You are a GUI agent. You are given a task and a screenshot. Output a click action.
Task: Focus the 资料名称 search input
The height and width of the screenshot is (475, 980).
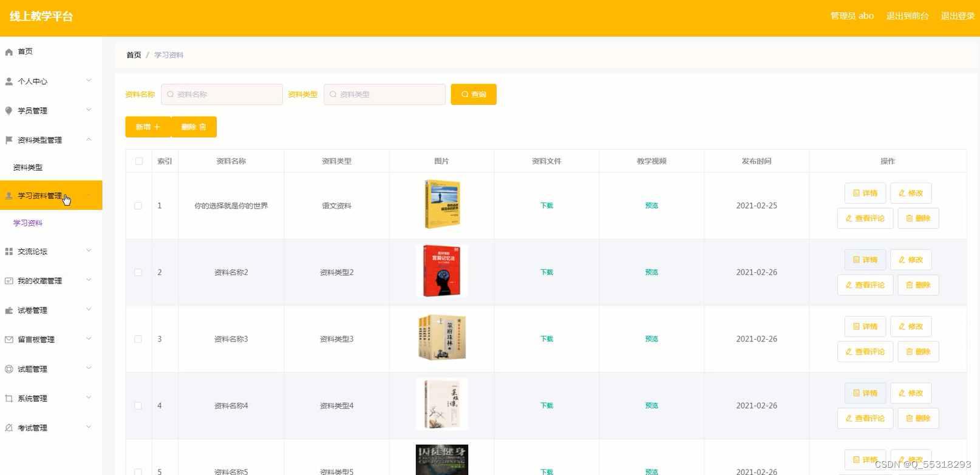[x=222, y=95]
